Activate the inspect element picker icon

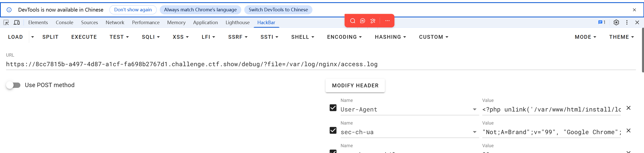point(6,23)
